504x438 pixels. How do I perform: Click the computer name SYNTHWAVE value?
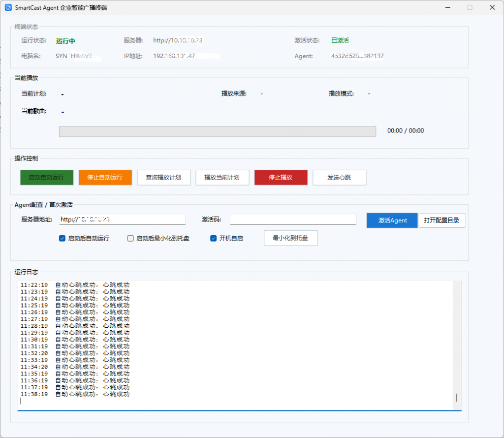74,56
